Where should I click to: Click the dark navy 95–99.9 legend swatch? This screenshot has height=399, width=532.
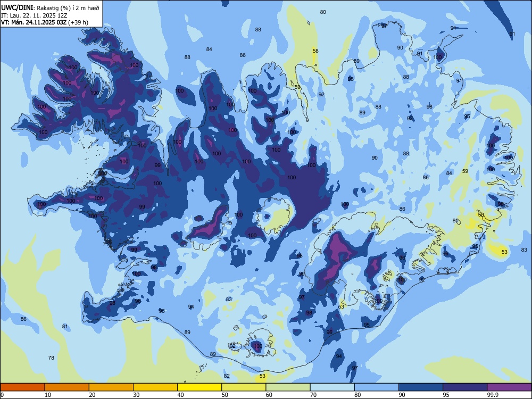(x=465, y=387)
